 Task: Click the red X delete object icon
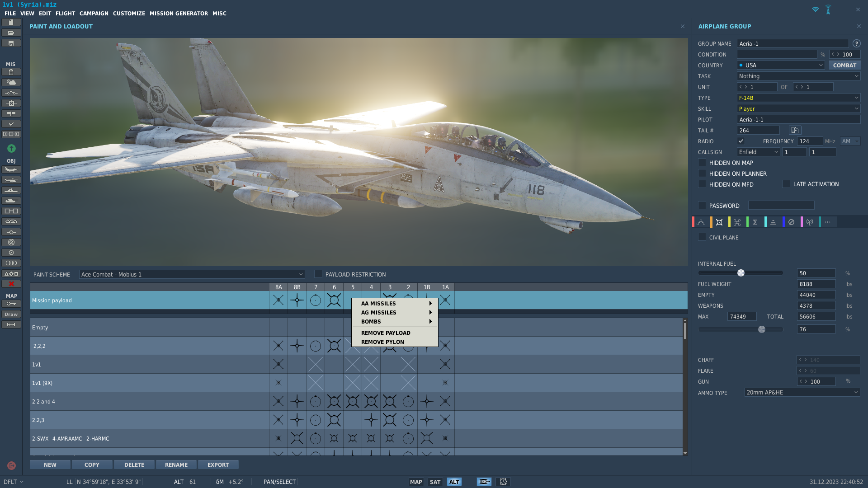[x=11, y=284]
